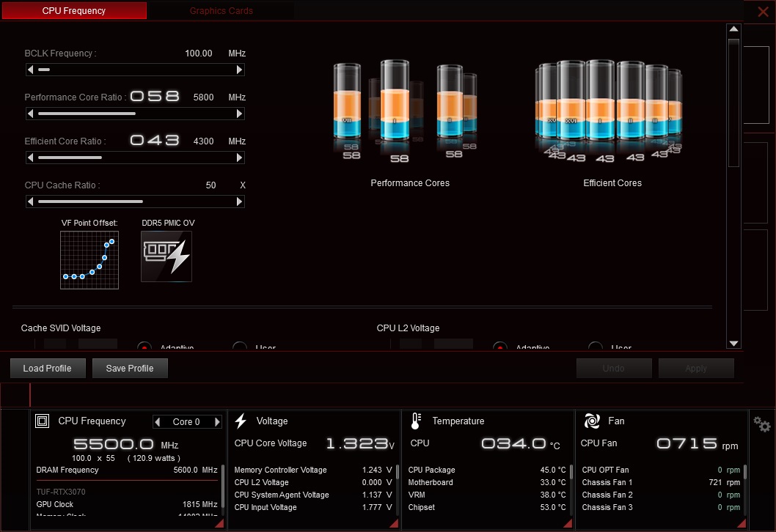Click the CPU Frequency chip icon
The width and height of the screenshot is (776, 532).
coord(42,421)
